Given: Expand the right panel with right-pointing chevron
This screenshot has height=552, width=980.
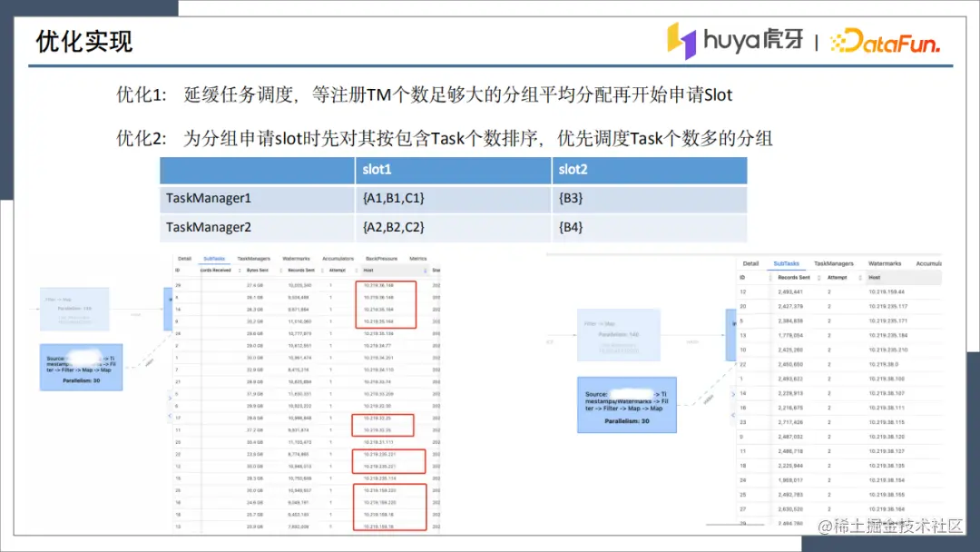Looking at the screenshot, I should click(733, 394).
